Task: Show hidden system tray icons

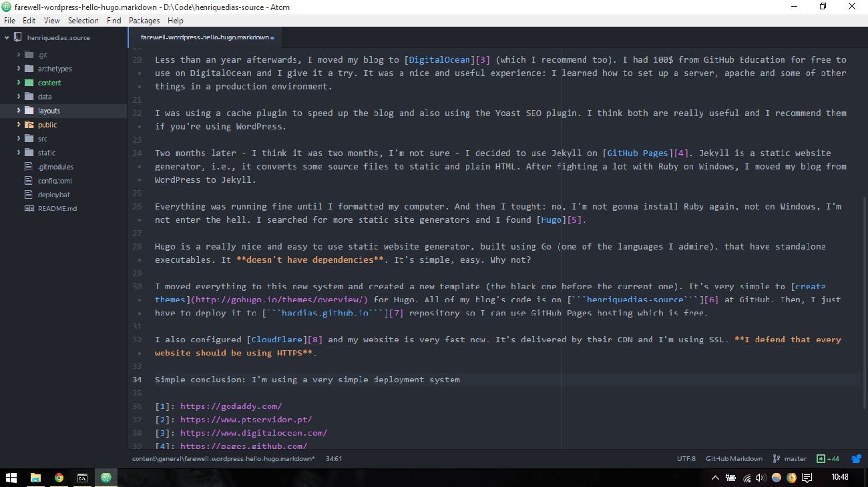Action: point(716,478)
